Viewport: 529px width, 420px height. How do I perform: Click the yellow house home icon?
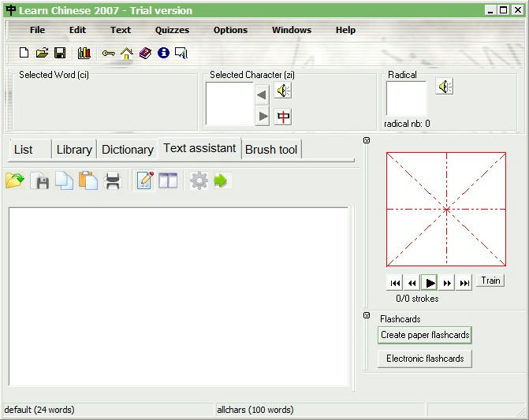click(x=126, y=54)
